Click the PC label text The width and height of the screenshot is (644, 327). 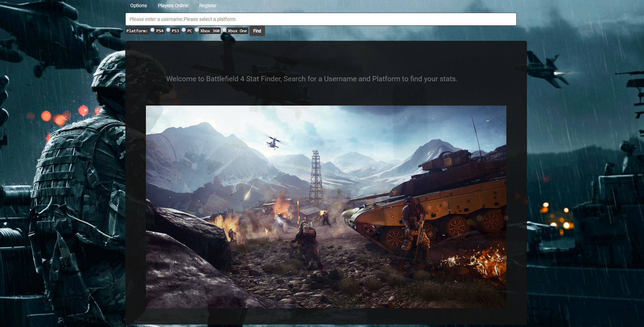[189, 31]
